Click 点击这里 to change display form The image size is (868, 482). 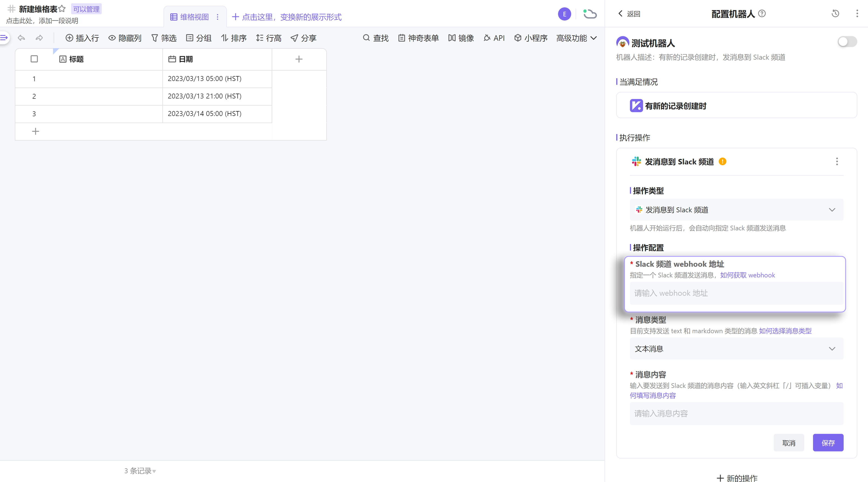pyautogui.click(x=287, y=16)
